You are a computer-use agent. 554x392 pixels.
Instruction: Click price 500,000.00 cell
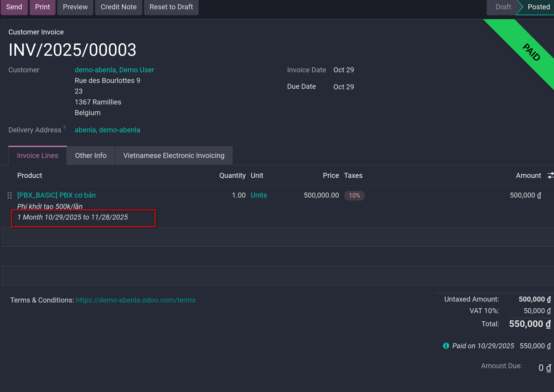click(321, 195)
